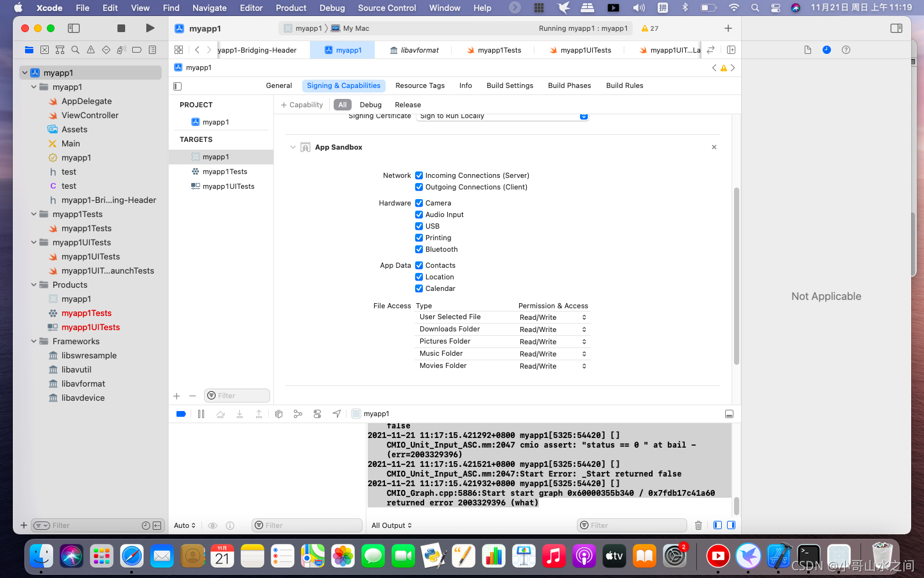Image resolution: width=924 pixels, height=578 pixels.
Task: Go back in editor history
Action: [x=197, y=49]
